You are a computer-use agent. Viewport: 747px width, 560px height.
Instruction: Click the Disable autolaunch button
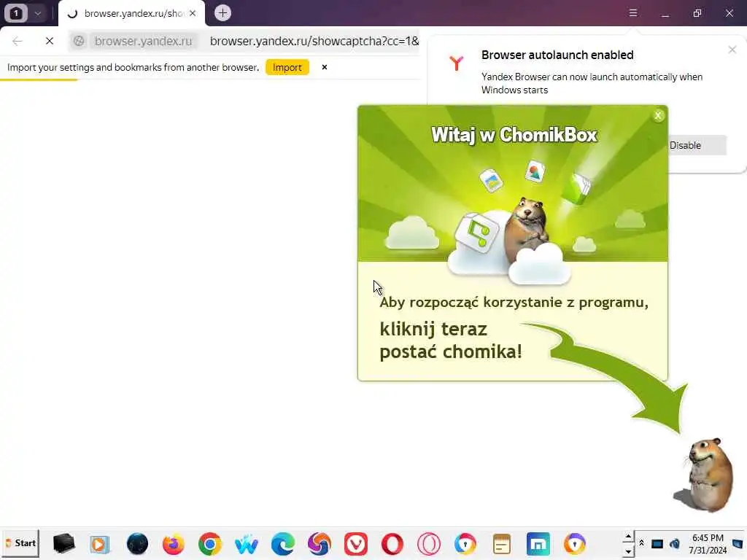coord(697,145)
